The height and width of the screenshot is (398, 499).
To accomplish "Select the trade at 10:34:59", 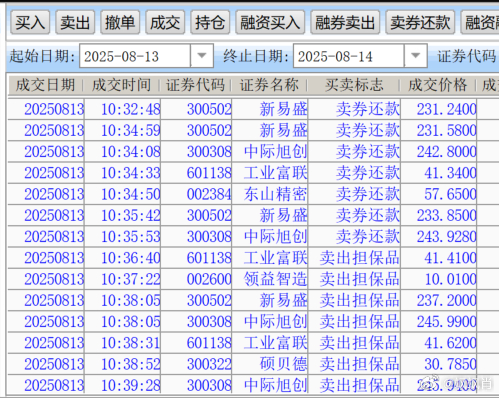I will [x=253, y=130].
